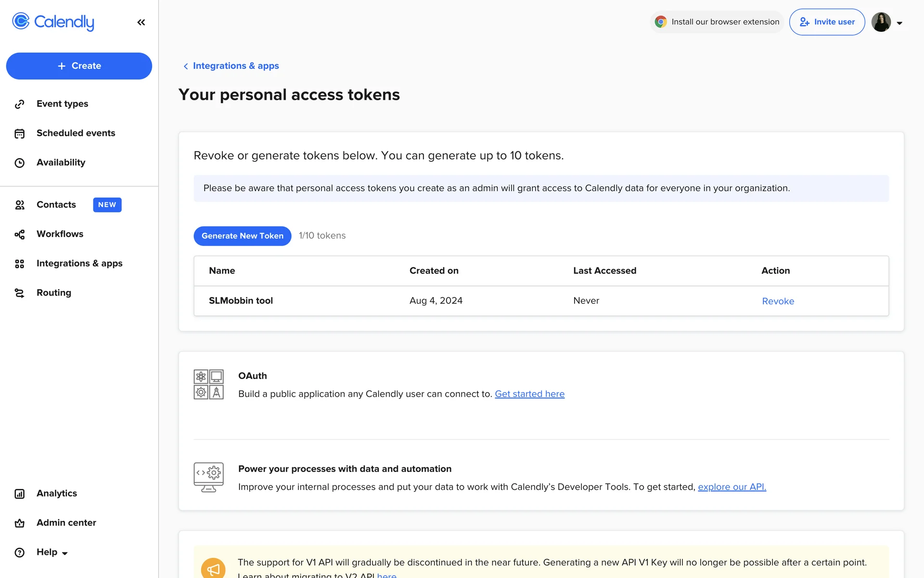
Task: Expand the Help dropdown menu
Action: pos(52,552)
